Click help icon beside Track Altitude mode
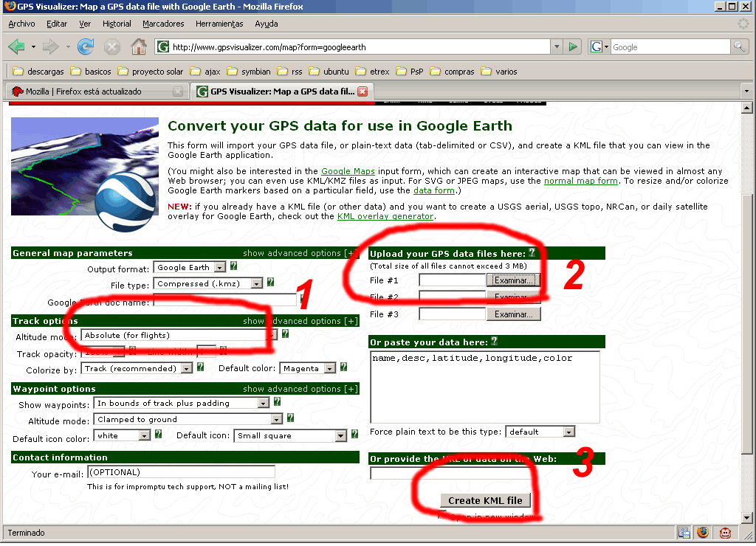Viewport: 756px width, 546px height. coord(286,334)
